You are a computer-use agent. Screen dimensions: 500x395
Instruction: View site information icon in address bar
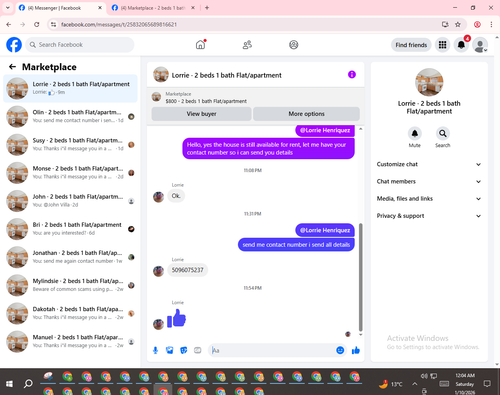[53, 24]
